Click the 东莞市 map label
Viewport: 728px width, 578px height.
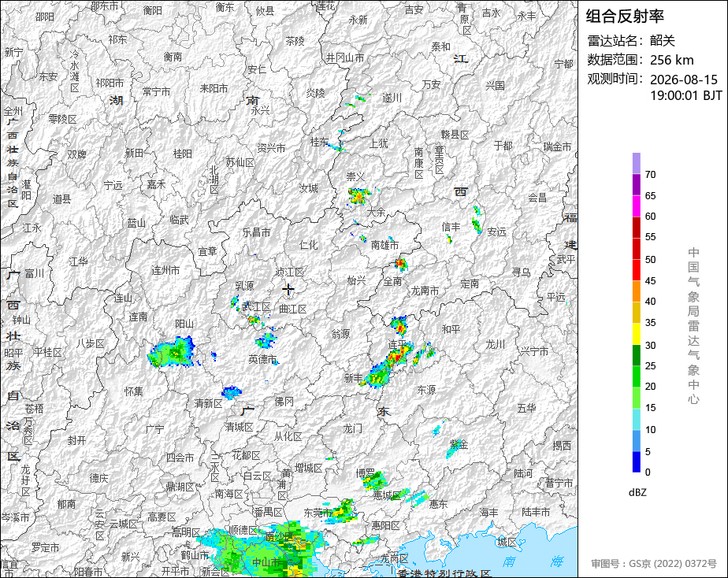click(x=318, y=513)
